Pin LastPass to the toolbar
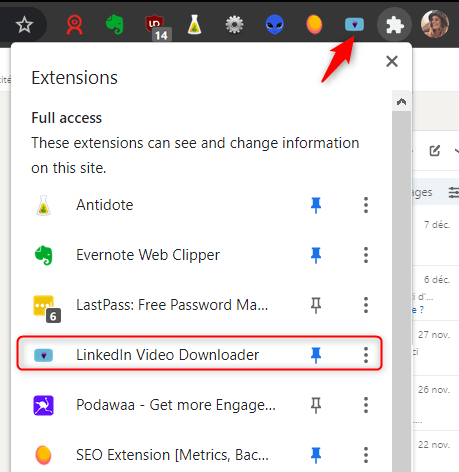 316,305
